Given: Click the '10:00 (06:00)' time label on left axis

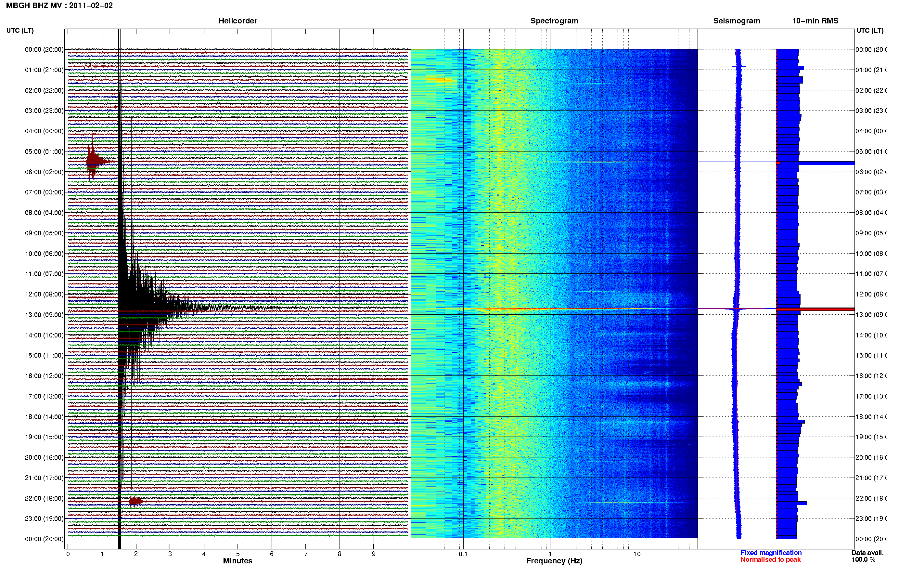Looking at the screenshot, I should point(44,254).
